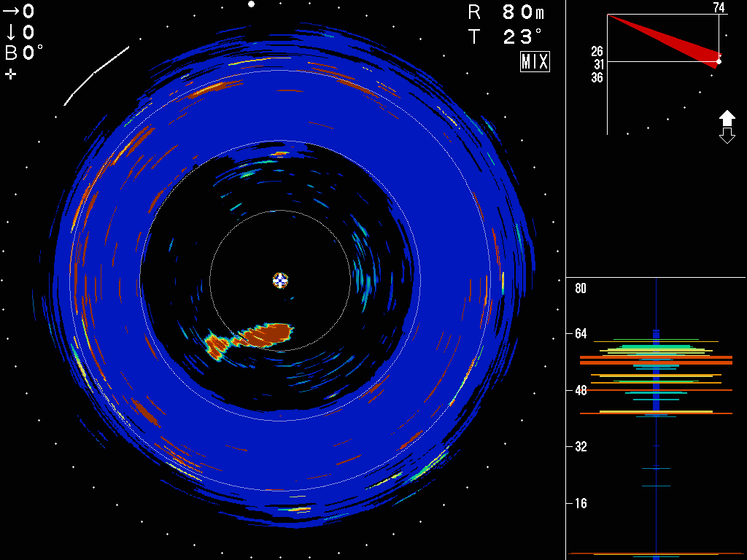Select the white dot on tilt diagram
The image size is (747, 560).
pyautogui.click(x=719, y=61)
